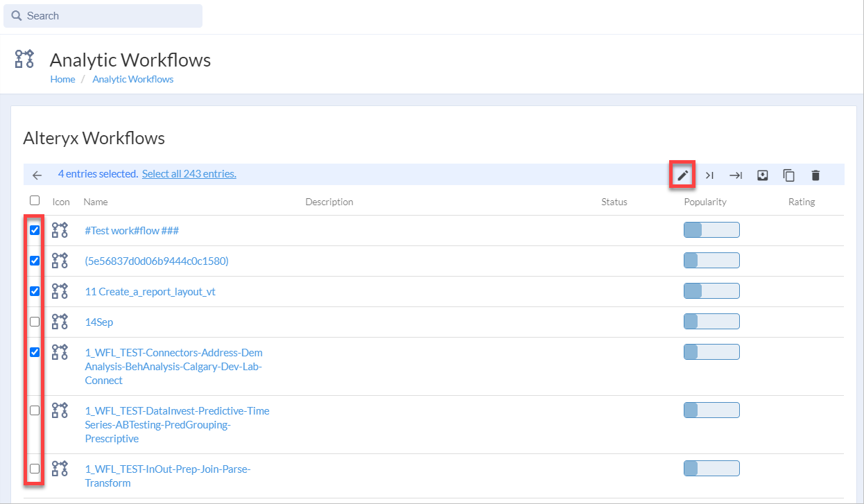Click the workflow icon next to 14Sep
This screenshot has height=504, width=864.
(60, 322)
